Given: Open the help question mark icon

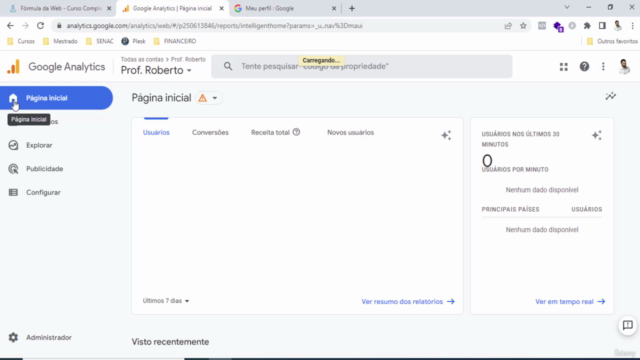Looking at the screenshot, I should coord(584,67).
